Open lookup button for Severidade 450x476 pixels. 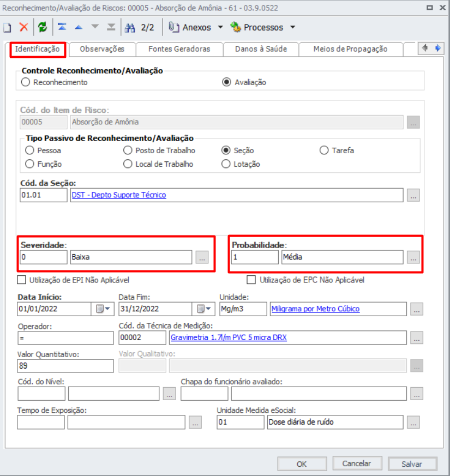202,257
